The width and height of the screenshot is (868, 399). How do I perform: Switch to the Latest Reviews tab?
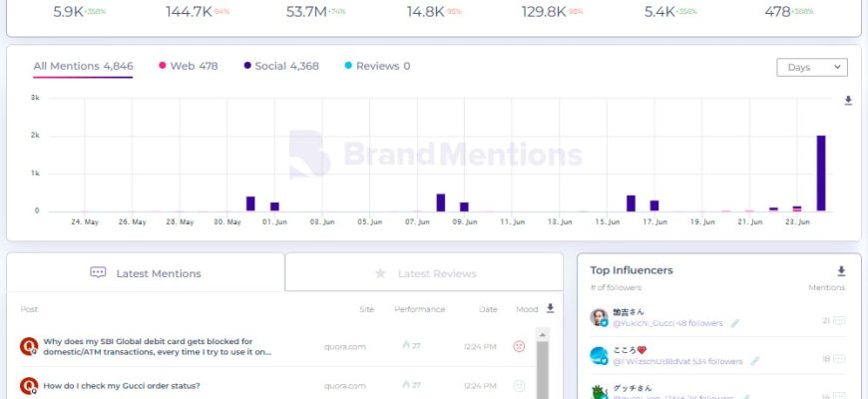(424, 273)
